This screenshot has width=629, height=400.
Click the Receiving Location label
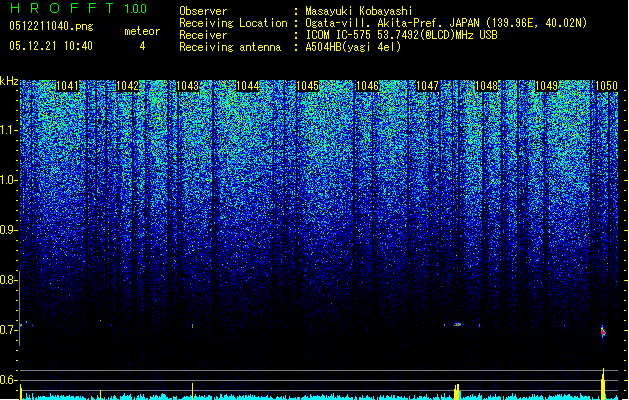pos(233,23)
